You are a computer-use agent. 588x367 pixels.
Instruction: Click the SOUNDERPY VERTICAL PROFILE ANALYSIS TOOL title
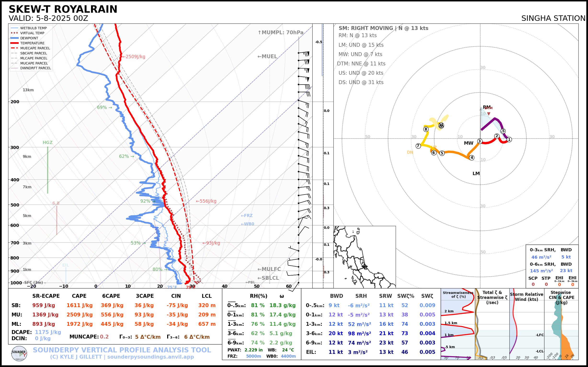click(122, 350)
